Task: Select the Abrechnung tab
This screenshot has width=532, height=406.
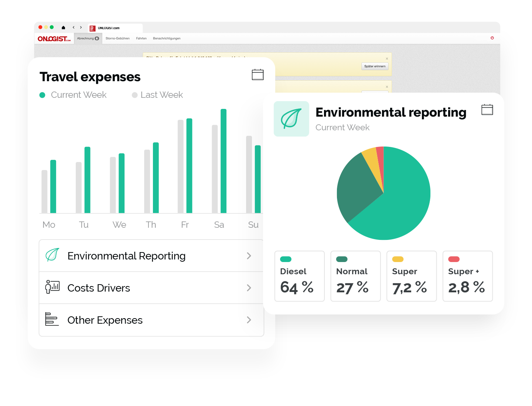Action: pos(88,38)
